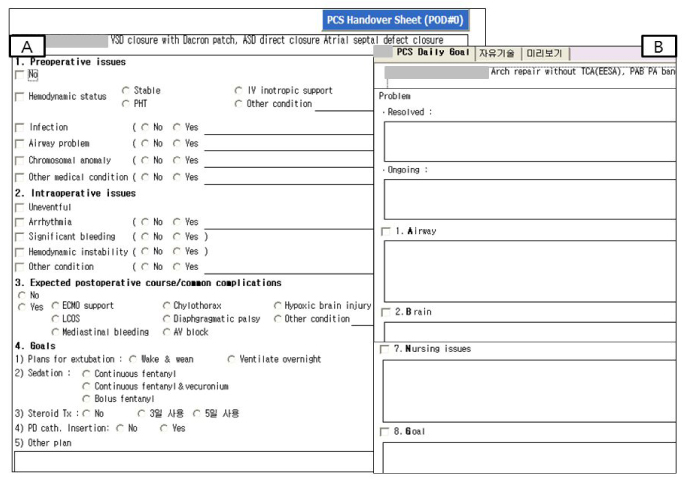The width and height of the screenshot is (686, 487).
Task: Select 'Ventilate overnight' extubation plan
Action: (x=231, y=359)
